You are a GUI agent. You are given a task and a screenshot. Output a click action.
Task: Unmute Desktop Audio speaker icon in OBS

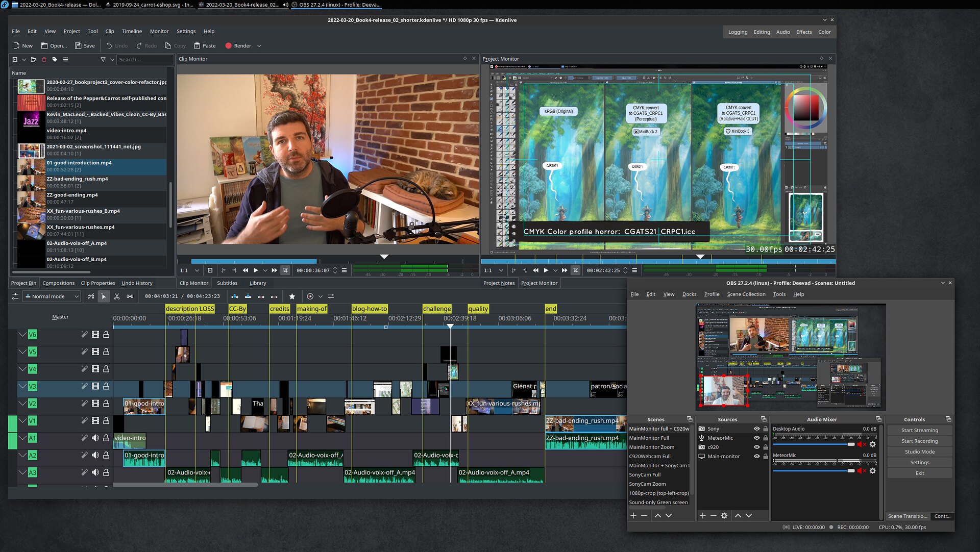[x=861, y=444]
